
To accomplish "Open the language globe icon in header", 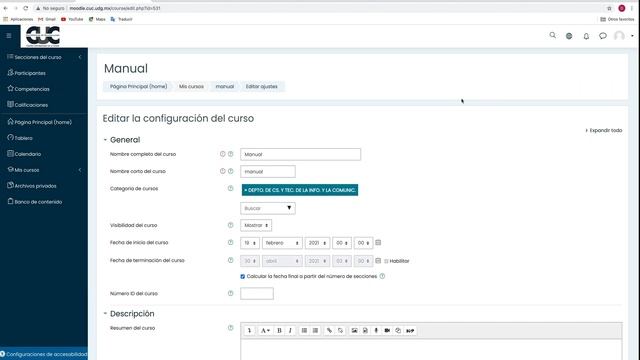I will [569, 36].
